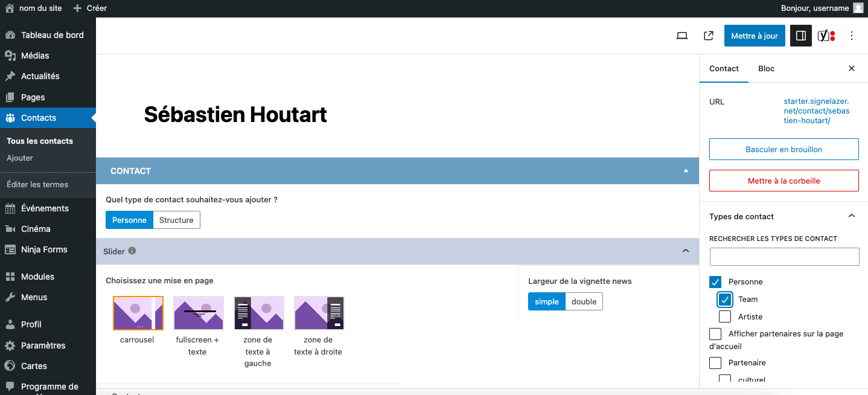Enable the Partenaire checkbox
The image size is (868, 395).
click(x=715, y=363)
